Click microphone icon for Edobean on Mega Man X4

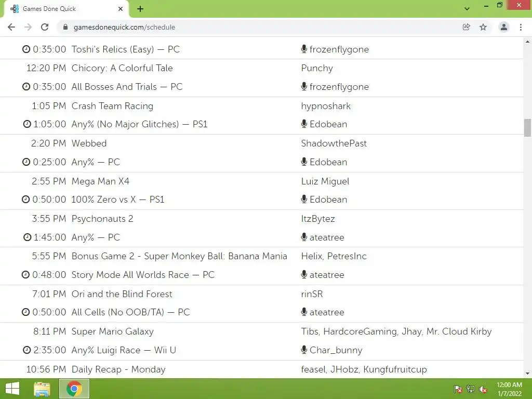point(304,199)
